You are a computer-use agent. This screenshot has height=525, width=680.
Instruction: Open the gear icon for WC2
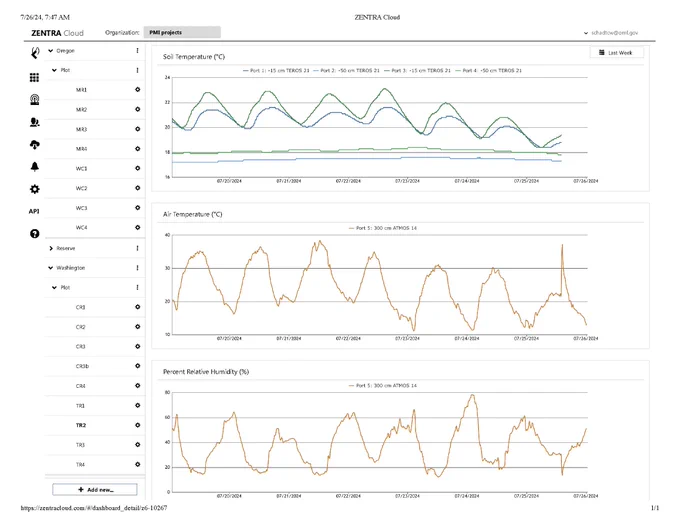pyautogui.click(x=137, y=188)
